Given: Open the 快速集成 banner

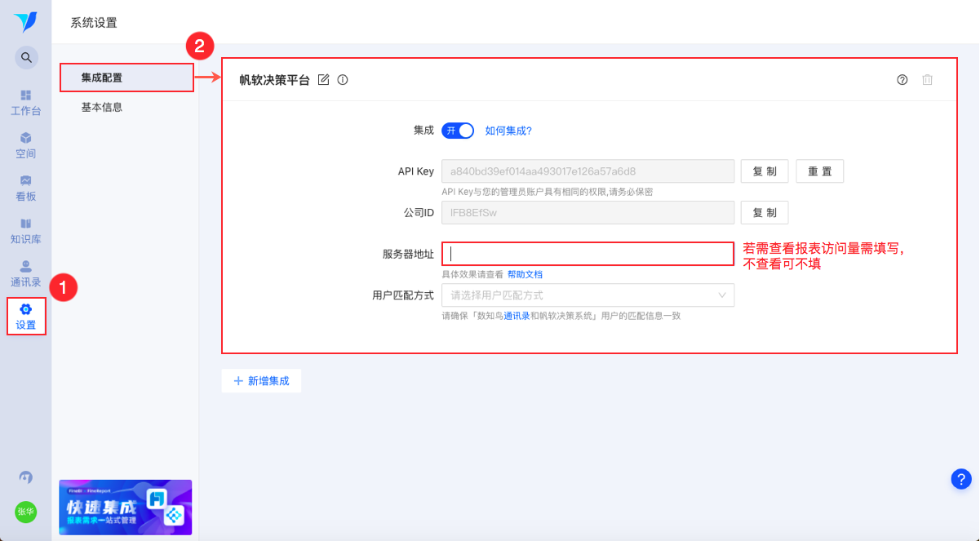Looking at the screenshot, I should [x=126, y=507].
